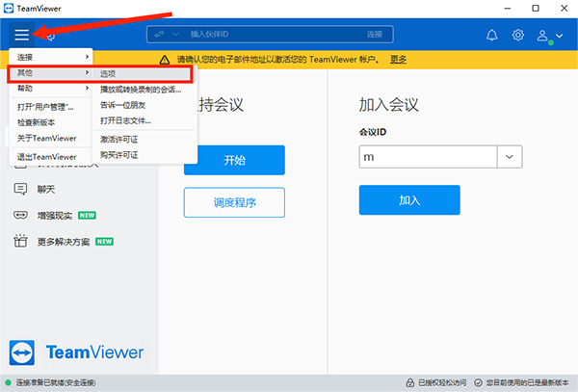Click the 开始 button to start meeting

pos(234,160)
